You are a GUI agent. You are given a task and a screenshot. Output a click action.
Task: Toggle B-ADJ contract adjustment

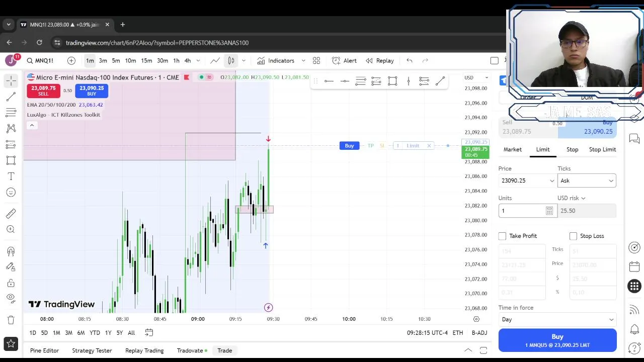(x=479, y=333)
